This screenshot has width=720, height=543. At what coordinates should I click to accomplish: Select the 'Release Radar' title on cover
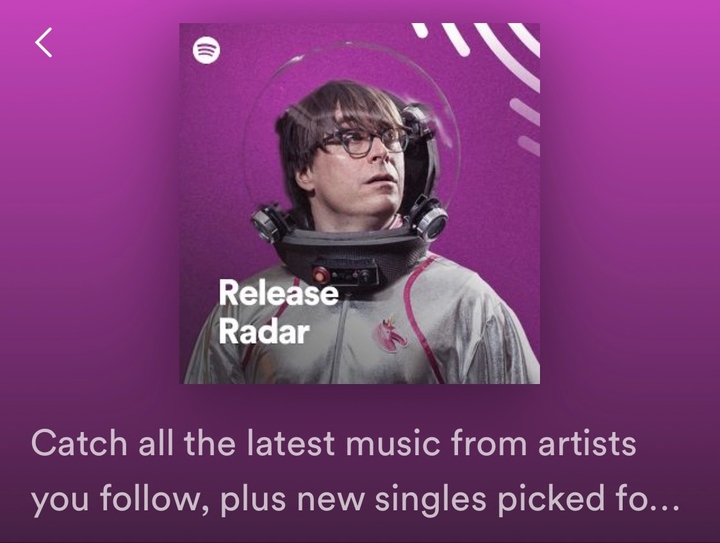(278, 312)
